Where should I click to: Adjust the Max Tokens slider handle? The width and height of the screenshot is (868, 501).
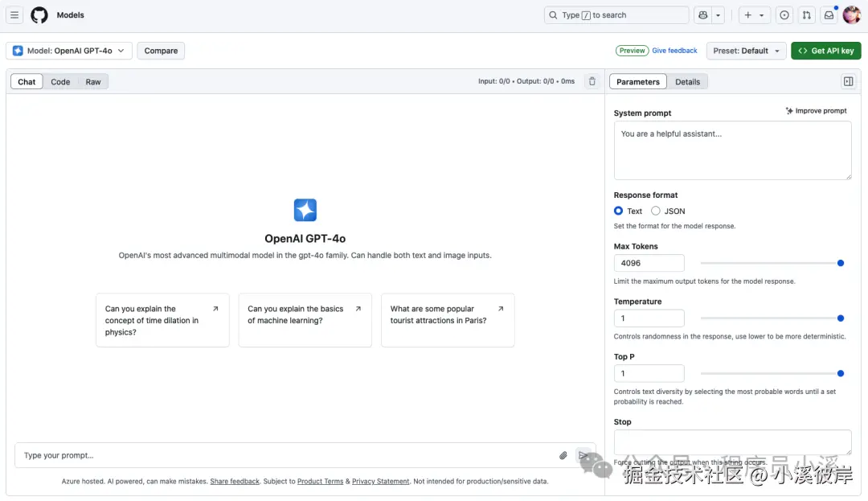pos(841,263)
